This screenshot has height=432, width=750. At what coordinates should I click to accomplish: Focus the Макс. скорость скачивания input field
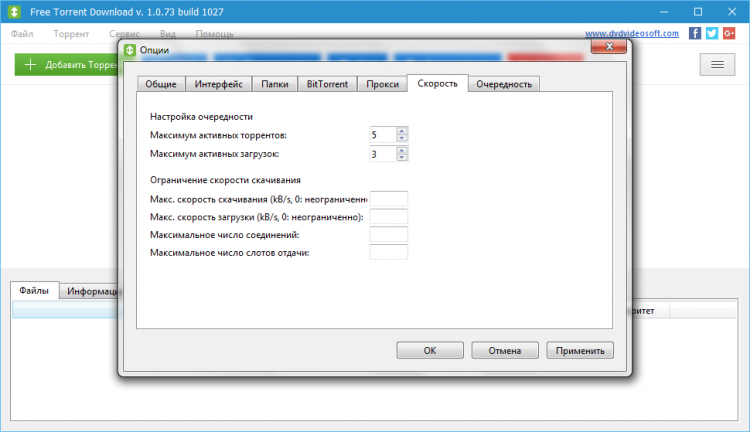[388, 199]
